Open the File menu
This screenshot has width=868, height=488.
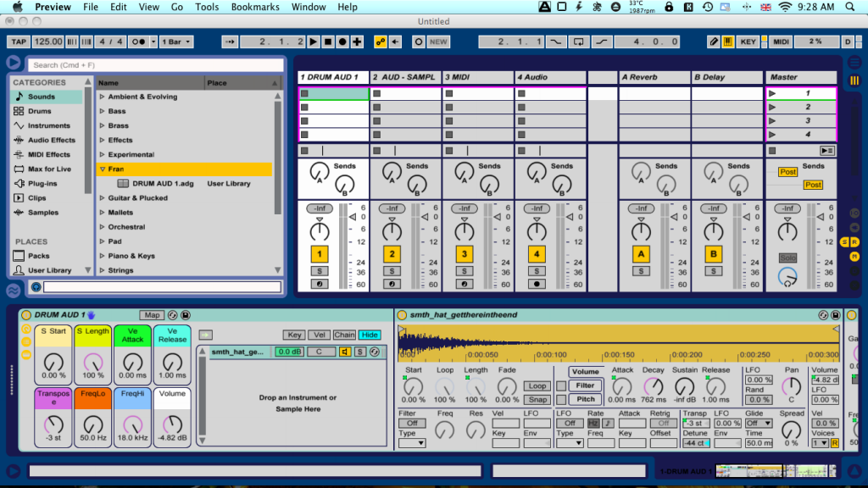[x=90, y=7]
